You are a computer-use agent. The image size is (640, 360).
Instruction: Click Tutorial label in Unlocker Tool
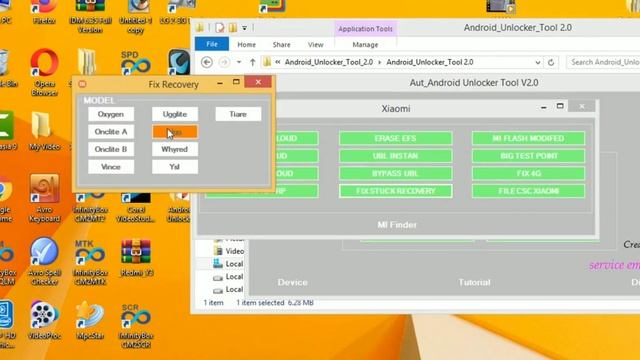pyautogui.click(x=474, y=282)
